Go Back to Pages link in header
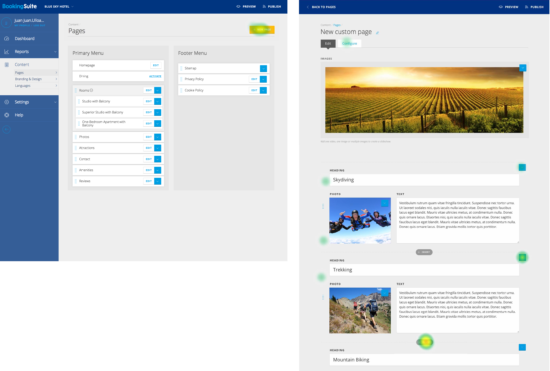This screenshot has height=371, width=550. [321, 7]
